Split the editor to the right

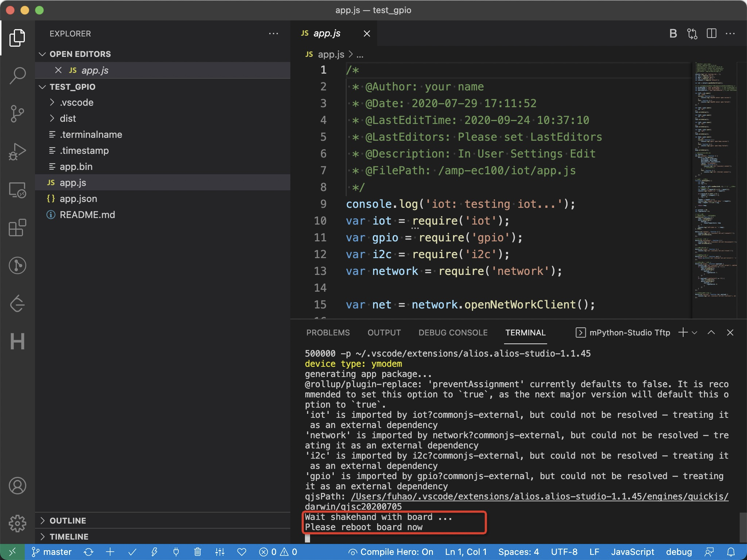(x=711, y=34)
